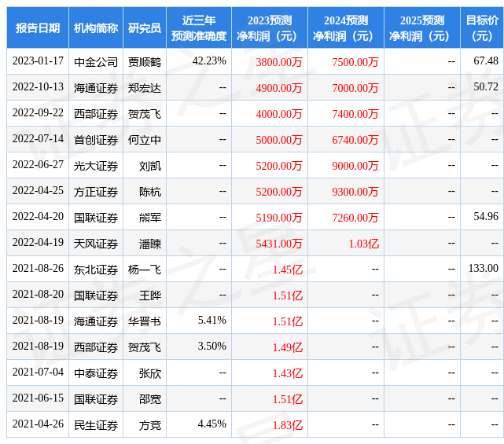Select researcher 贾顺鹤
Image resolution: width=504 pixels, height=444 pixels.
145,61
